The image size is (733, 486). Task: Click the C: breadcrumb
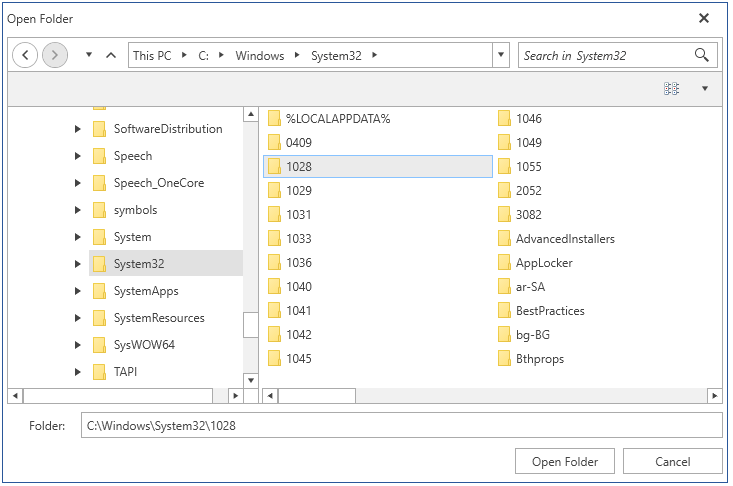pos(203,56)
